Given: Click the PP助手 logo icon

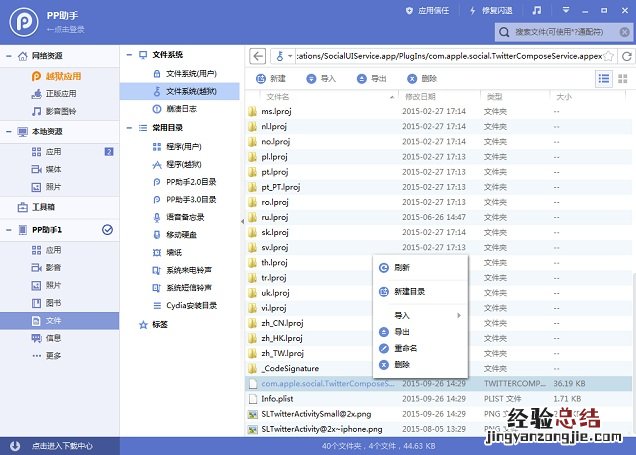Looking at the screenshot, I should click(x=24, y=22).
